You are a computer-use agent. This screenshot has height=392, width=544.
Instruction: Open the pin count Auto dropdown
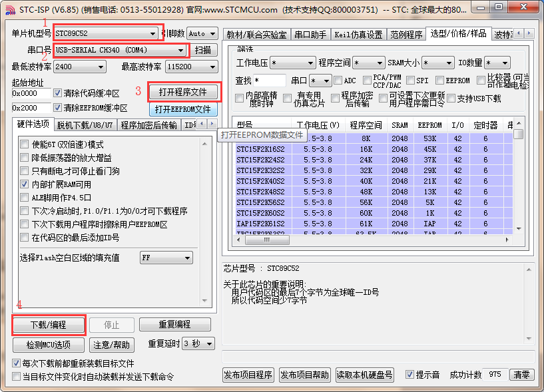tap(202, 34)
